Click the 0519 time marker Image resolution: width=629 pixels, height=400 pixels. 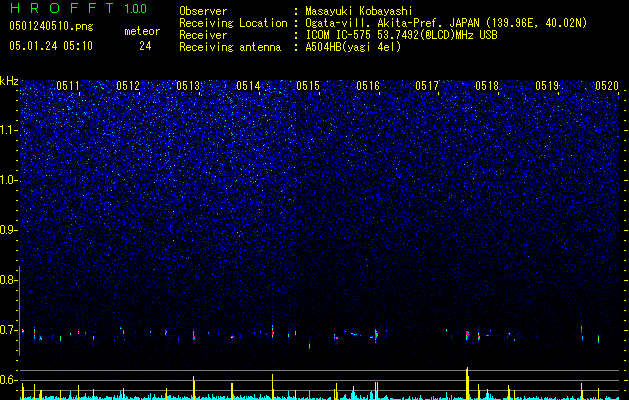pyautogui.click(x=547, y=86)
